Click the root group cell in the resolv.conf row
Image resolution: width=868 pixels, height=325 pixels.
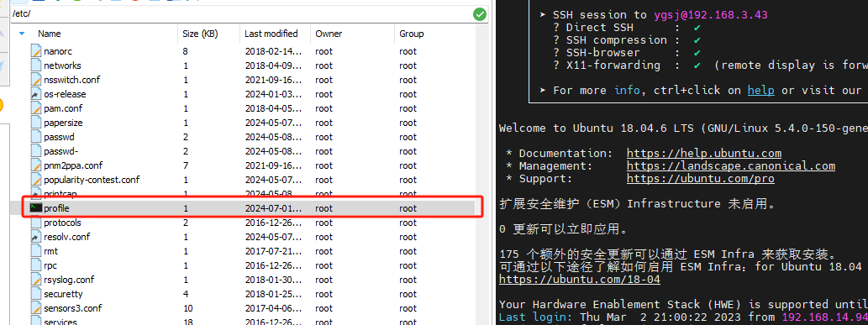[x=408, y=237]
